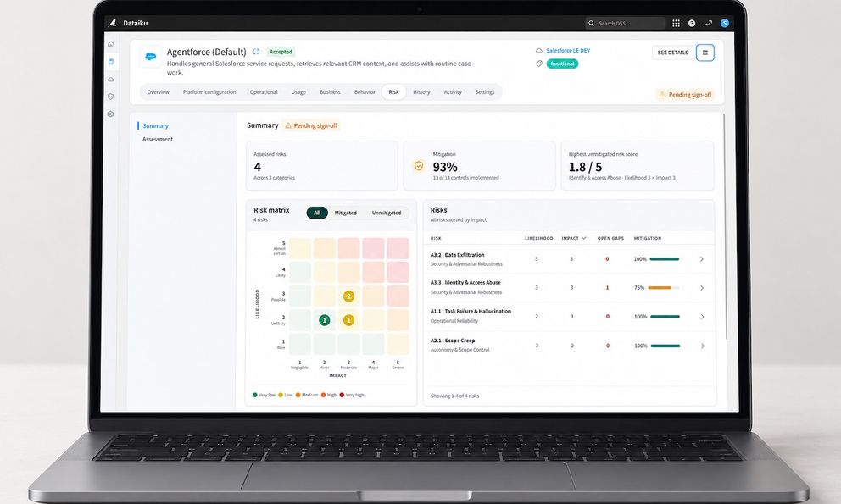Click the Accepted status badge
This screenshot has height=504, width=841.
pyautogui.click(x=281, y=52)
